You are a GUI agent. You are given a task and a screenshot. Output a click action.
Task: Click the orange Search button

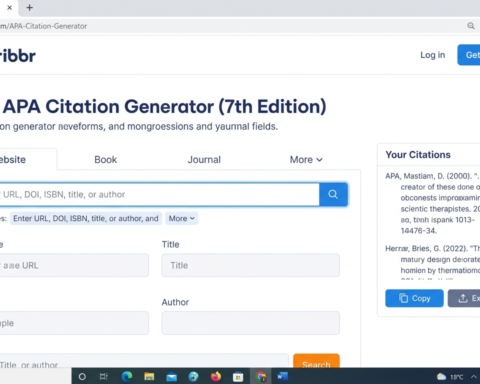click(316, 361)
